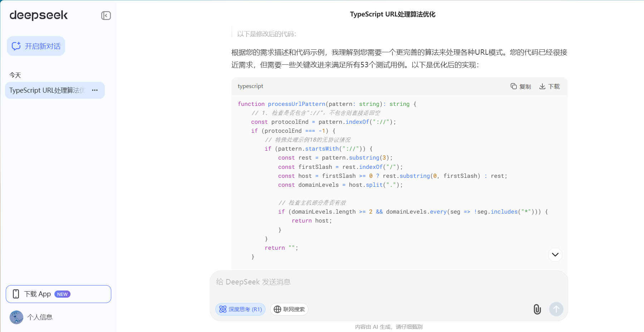Select the TypeScript URL处理算法 conversation
This screenshot has width=644, height=332.
(47, 90)
